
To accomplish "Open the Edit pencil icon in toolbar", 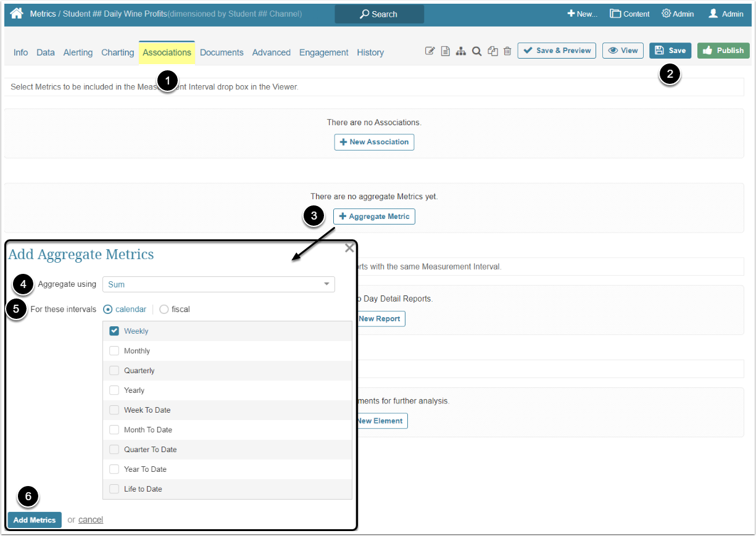I will tap(430, 51).
